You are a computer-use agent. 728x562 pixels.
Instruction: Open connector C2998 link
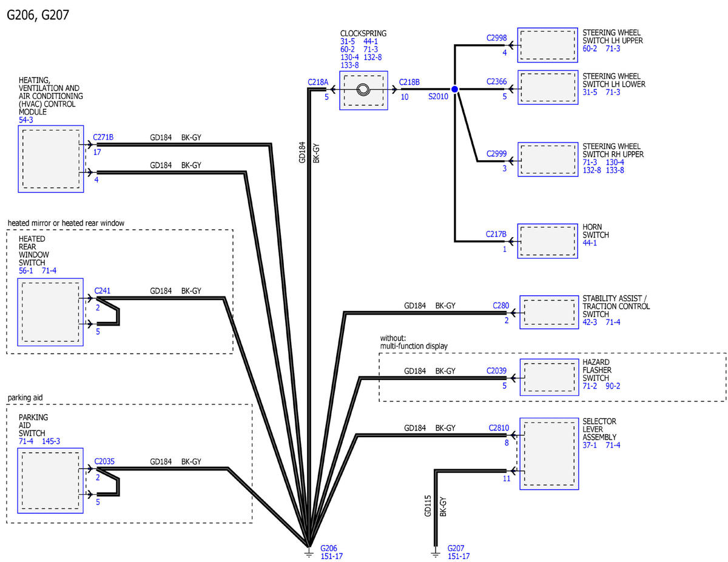[496, 38]
